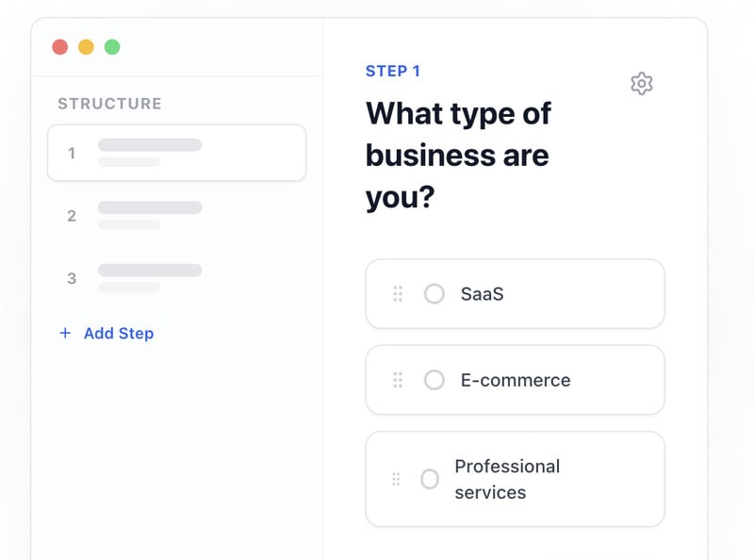Click the green maximize window button
754x560 pixels.
click(x=112, y=46)
